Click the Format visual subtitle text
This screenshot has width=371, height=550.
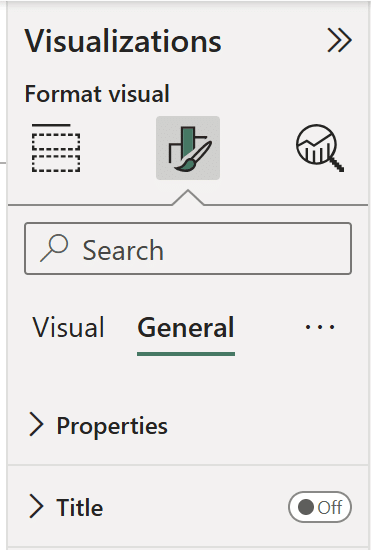click(x=97, y=94)
